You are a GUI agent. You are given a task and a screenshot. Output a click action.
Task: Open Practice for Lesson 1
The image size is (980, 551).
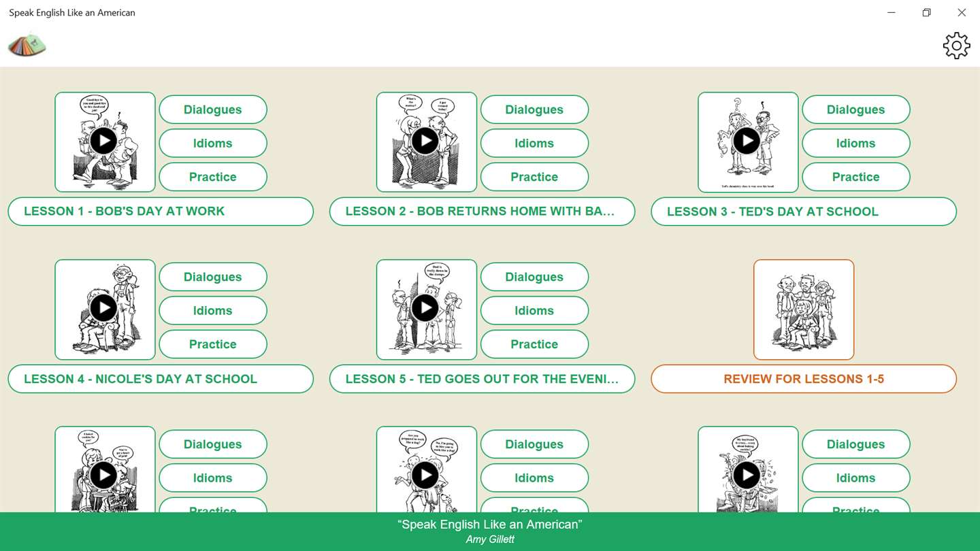pos(213,177)
